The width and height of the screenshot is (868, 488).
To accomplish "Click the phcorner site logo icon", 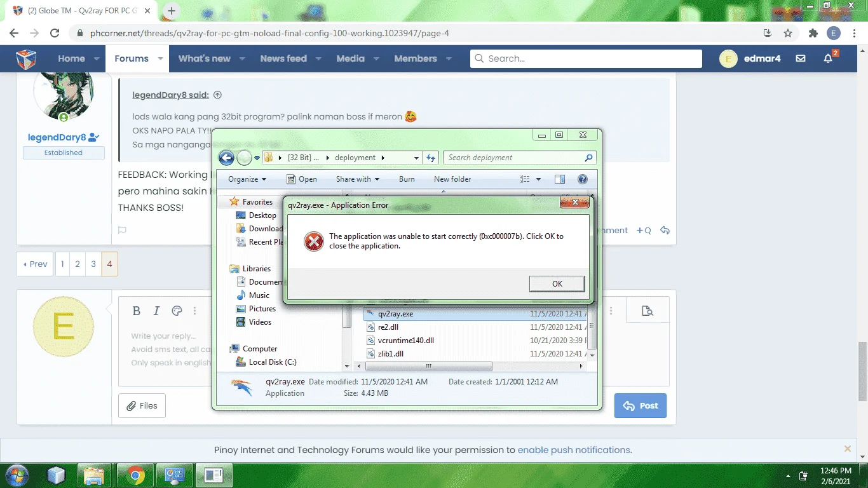I will [x=26, y=58].
